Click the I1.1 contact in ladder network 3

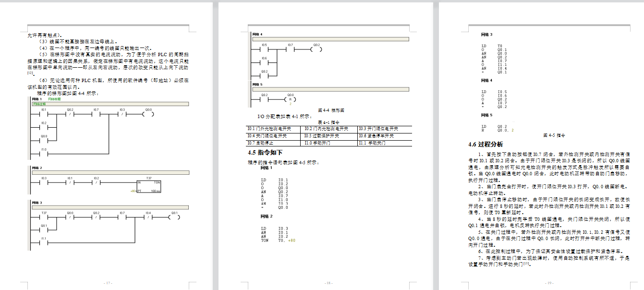click(44, 242)
